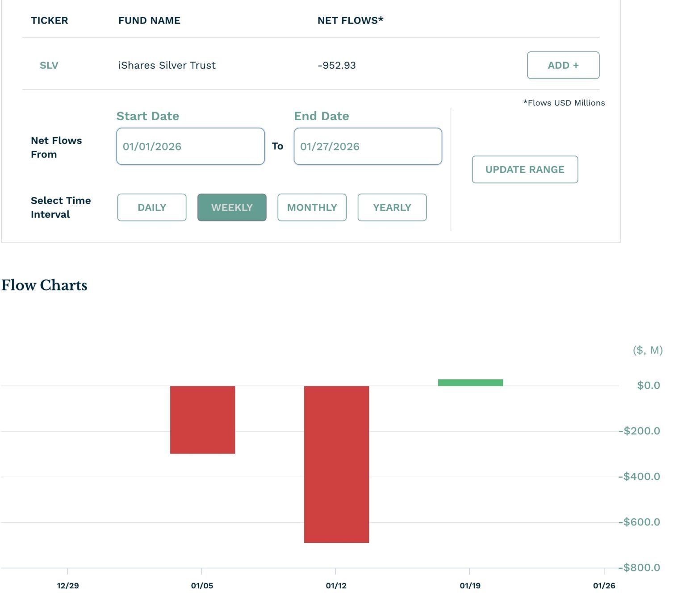Select the WEEKLY time interval

point(231,207)
